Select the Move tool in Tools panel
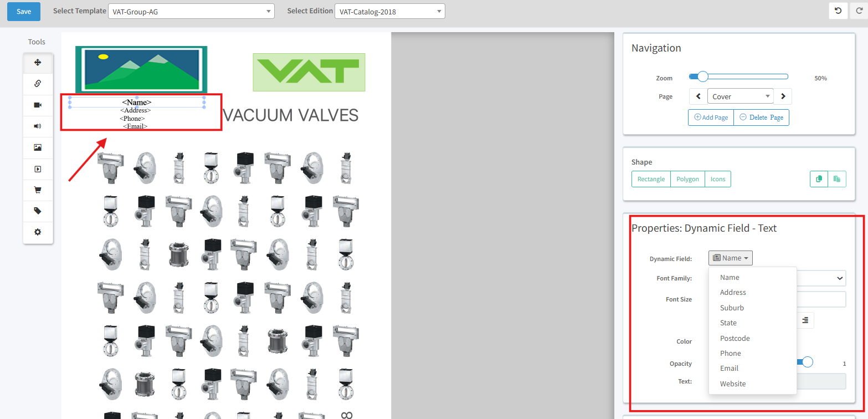This screenshot has width=868, height=419. coord(38,63)
